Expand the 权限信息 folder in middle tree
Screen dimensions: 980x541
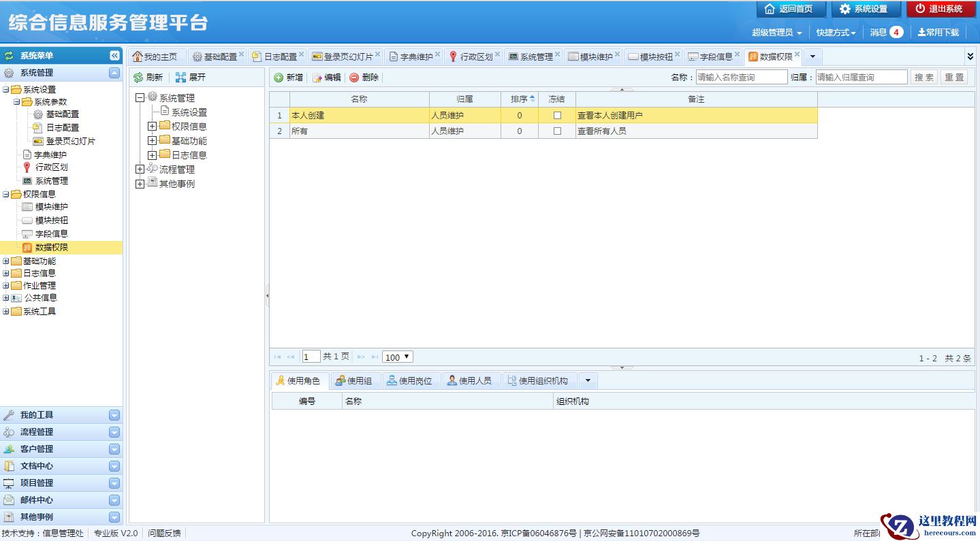tap(152, 126)
